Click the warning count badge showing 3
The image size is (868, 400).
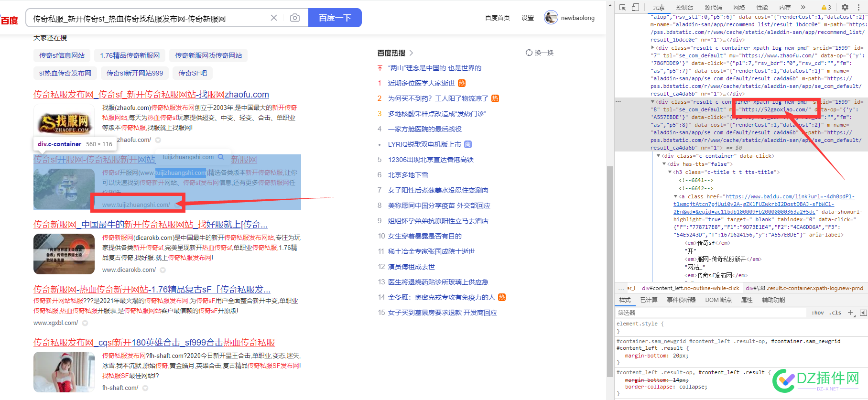tap(826, 7)
